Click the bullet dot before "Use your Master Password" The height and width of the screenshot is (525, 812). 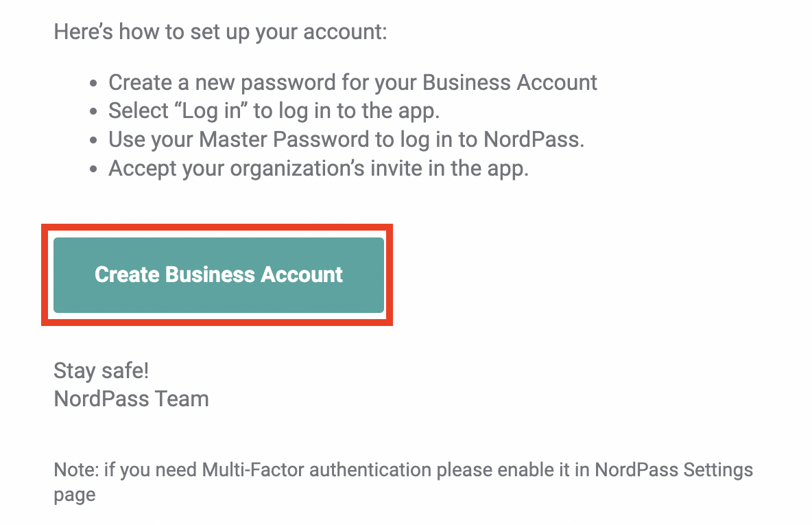point(93,141)
